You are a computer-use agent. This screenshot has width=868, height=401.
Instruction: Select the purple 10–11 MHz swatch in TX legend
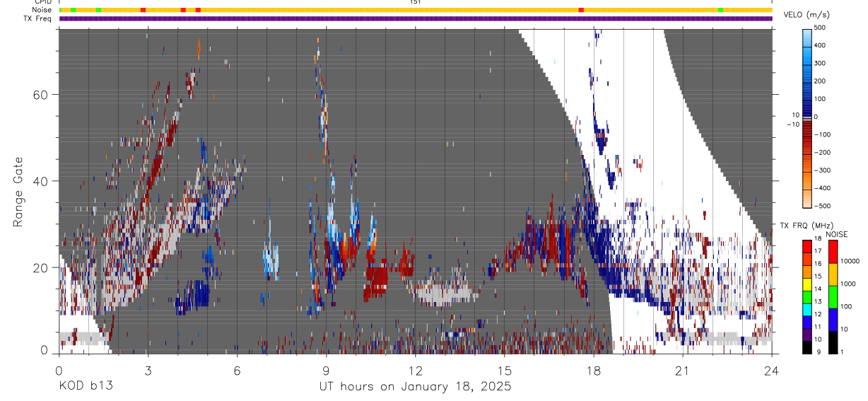point(807,333)
